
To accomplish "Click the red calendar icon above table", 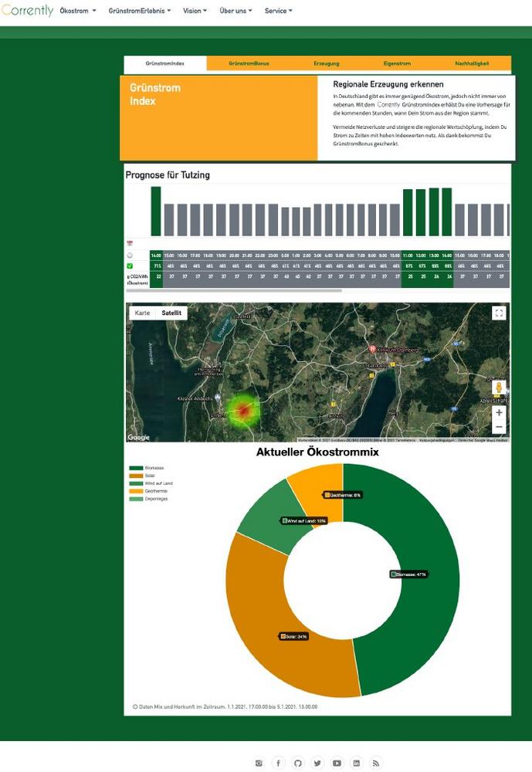I will tap(130, 243).
